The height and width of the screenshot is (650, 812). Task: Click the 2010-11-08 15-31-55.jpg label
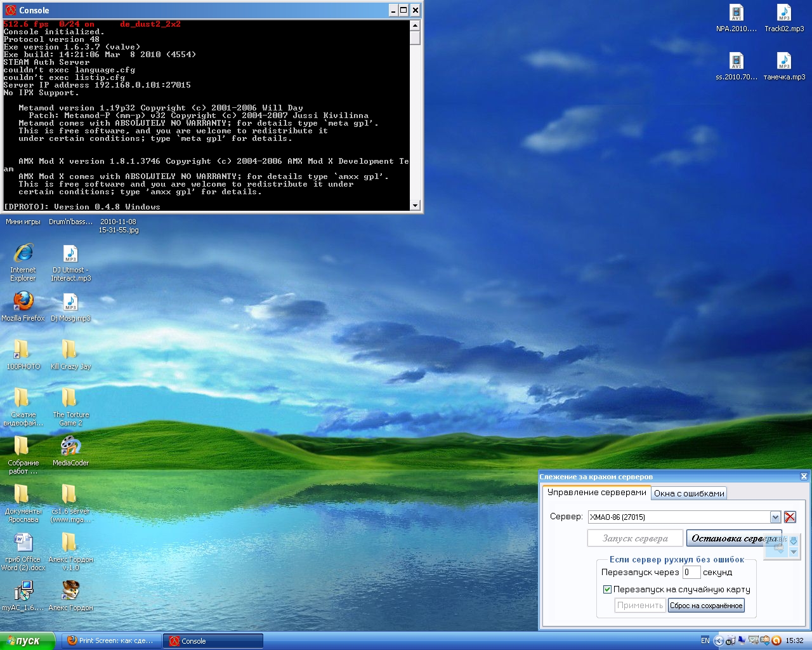(x=118, y=226)
